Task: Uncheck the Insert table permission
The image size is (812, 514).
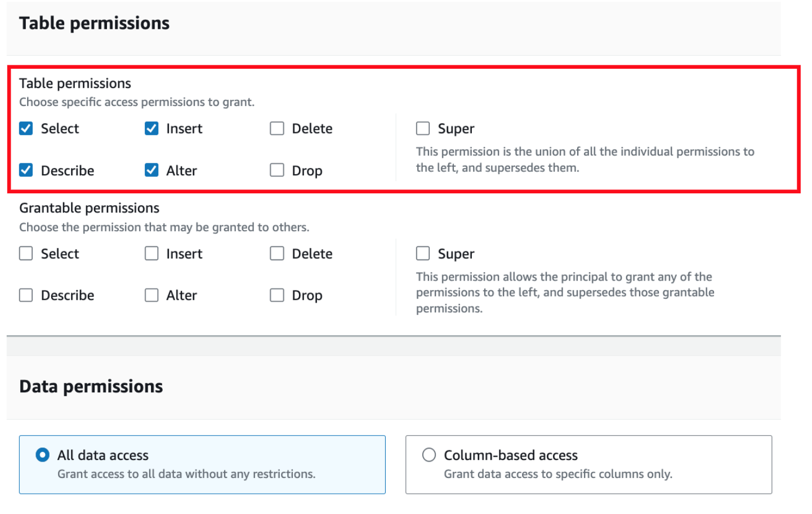Action: tap(151, 128)
